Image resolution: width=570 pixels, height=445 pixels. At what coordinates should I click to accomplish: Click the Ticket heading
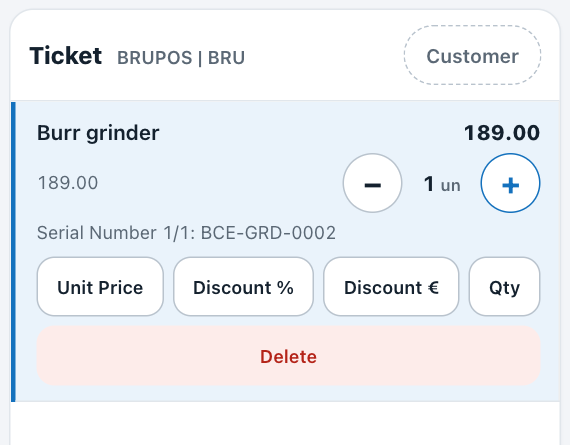click(66, 56)
